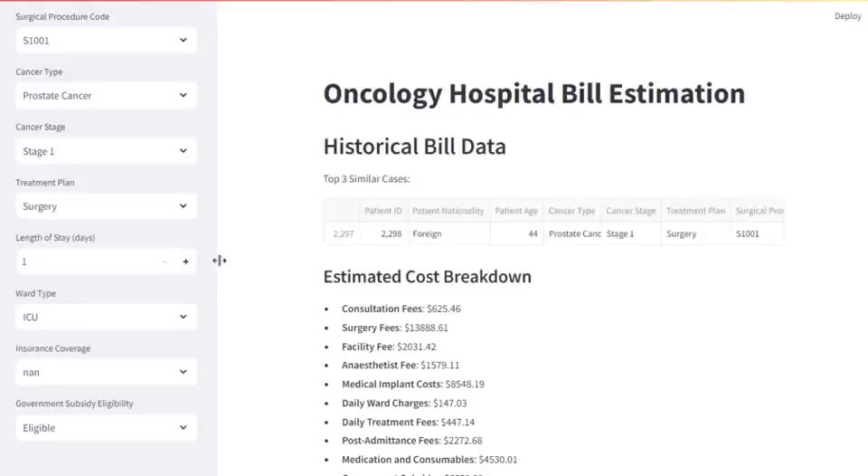This screenshot has height=476, width=868.
Task: Select the patient age cell 44
Action: pos(516,233)
